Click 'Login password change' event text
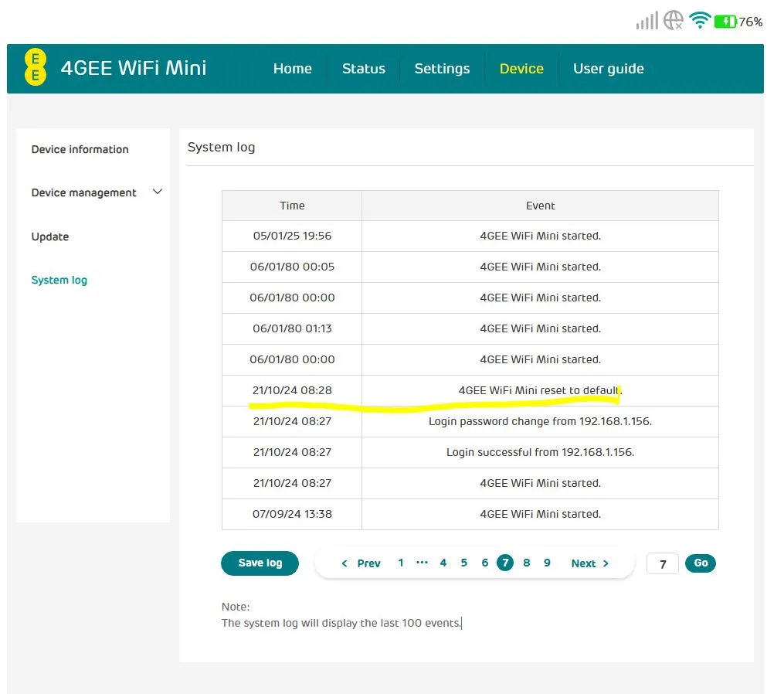The image size is (784, 694). click(x=540, y=421)
